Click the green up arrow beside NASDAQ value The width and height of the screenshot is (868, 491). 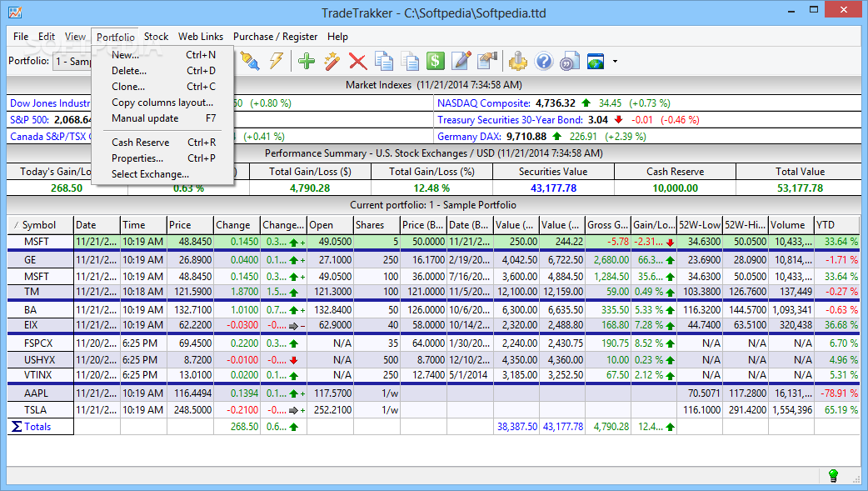(x=586, y=103)
